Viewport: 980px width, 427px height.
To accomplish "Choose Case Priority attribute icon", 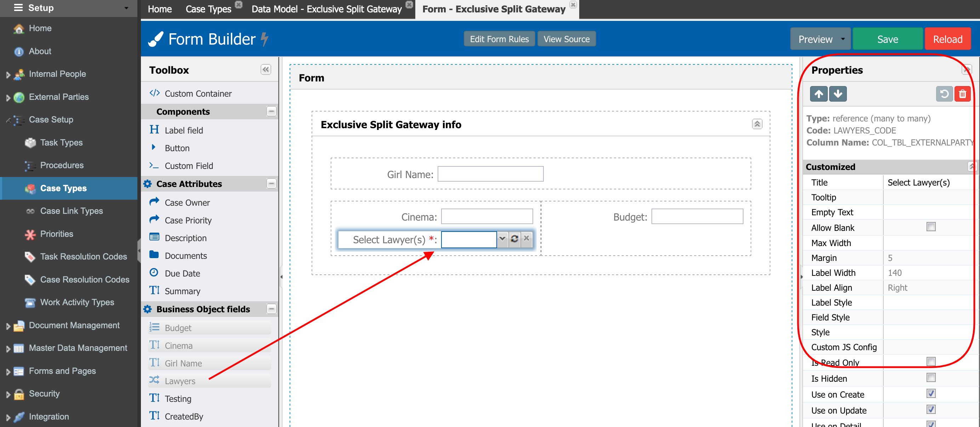I will [x=154, y=220].
